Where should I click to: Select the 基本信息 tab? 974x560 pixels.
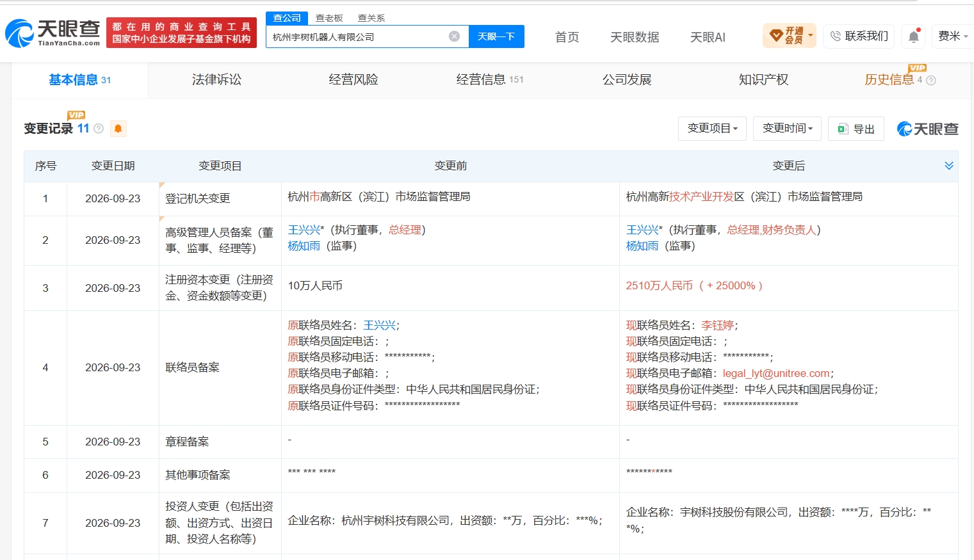pos(80,80)
